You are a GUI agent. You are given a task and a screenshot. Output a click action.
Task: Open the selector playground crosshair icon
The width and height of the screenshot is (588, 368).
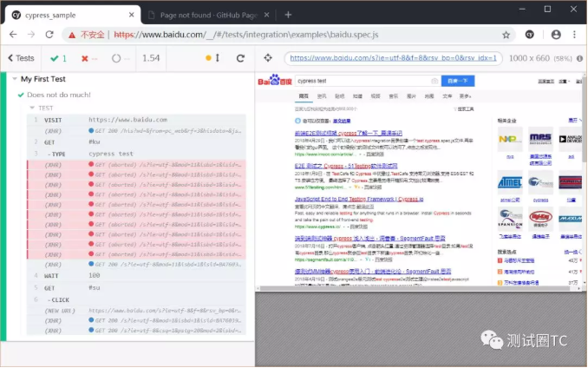[268, 58]
